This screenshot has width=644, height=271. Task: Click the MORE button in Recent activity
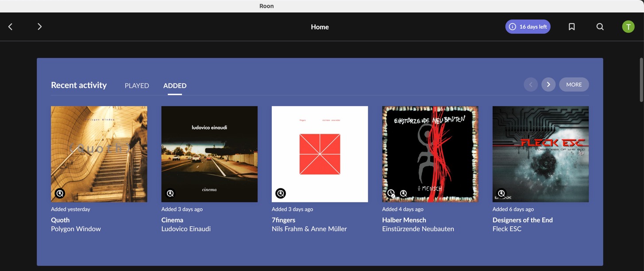point(574,84)
